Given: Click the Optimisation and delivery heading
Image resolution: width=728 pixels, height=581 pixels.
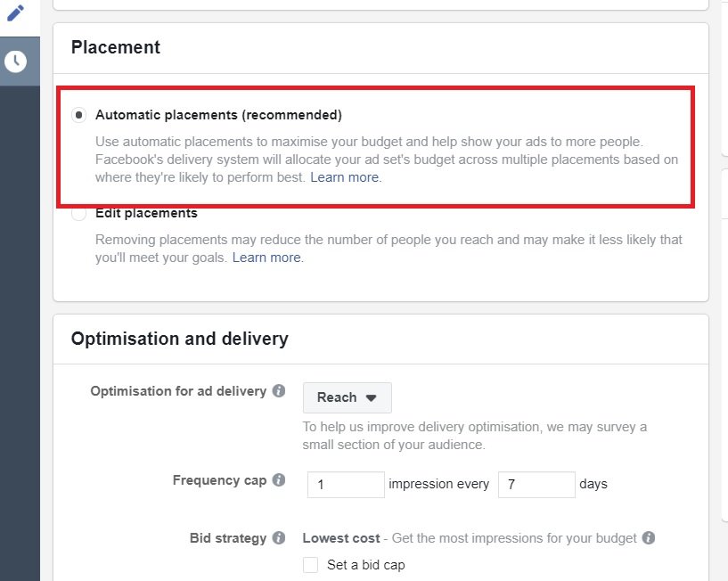Looking at the screenshot, I should click(x=180, y=339).
